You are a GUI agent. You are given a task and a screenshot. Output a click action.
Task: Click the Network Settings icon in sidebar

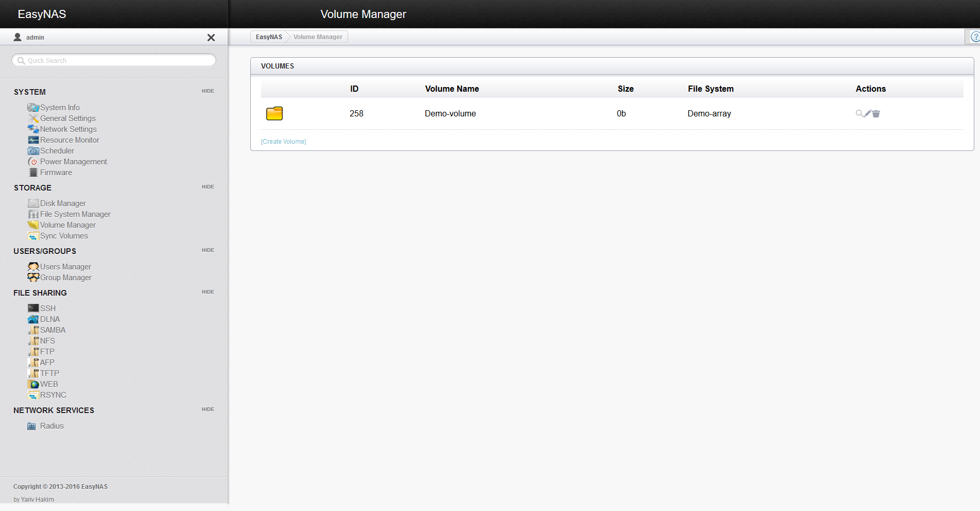pos(33,129)
